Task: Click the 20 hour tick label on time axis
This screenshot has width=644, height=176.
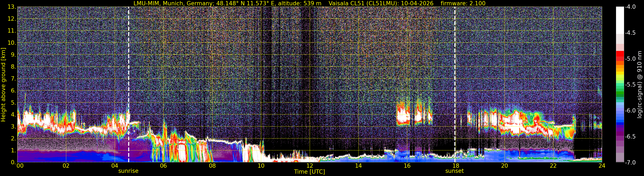Action: [505, 166]
